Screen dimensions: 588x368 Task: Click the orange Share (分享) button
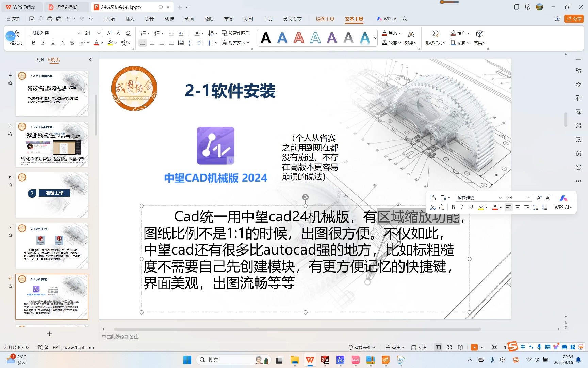pos(574,19)
